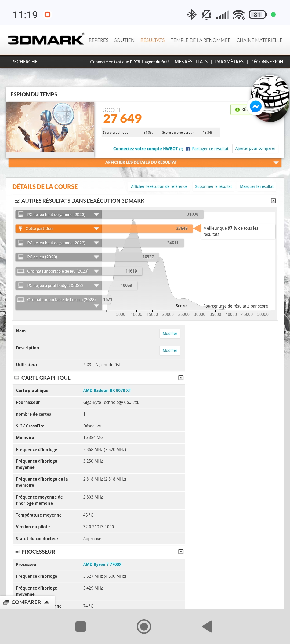
Task: Open the Soutien menu
Action: click(124, 40)
